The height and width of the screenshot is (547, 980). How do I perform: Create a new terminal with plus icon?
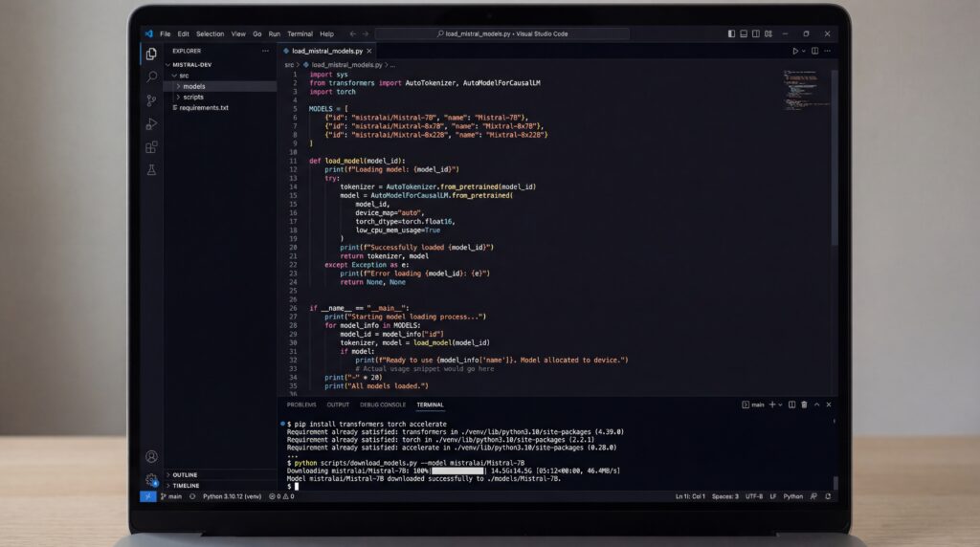tap(772, 405)
